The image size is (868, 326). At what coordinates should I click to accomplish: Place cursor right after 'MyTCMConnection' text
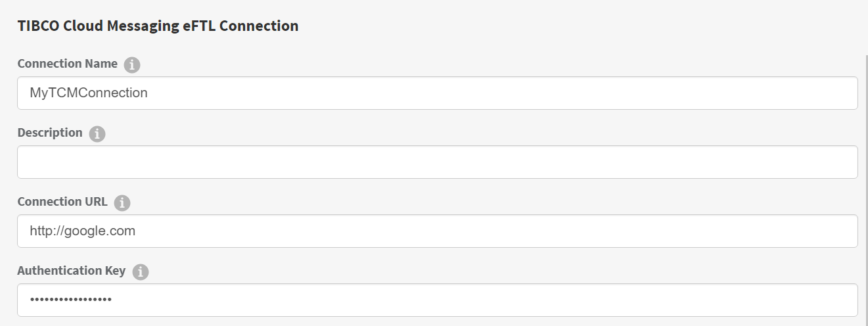pos(149,93)
